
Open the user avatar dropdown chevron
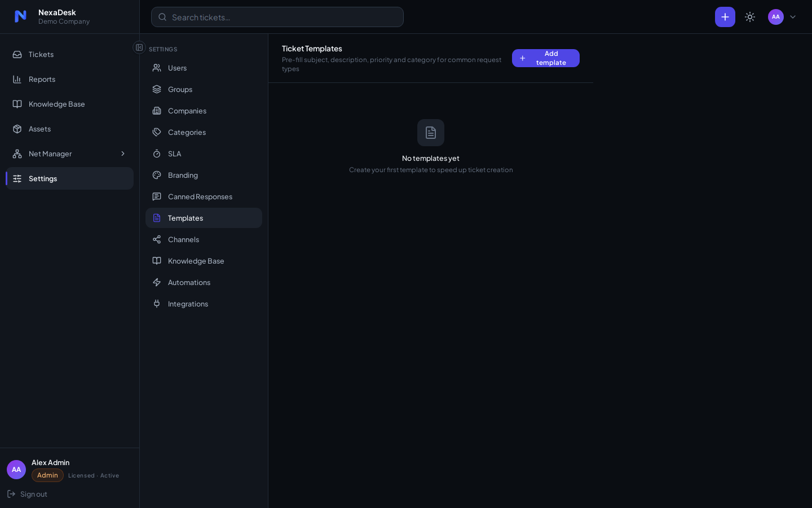793,17
